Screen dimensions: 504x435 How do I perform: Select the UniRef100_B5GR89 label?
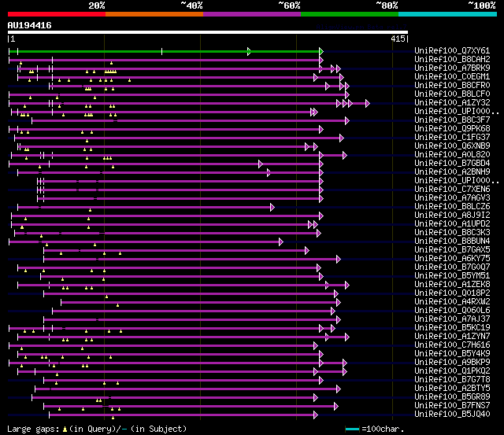[x=452, y=397]
